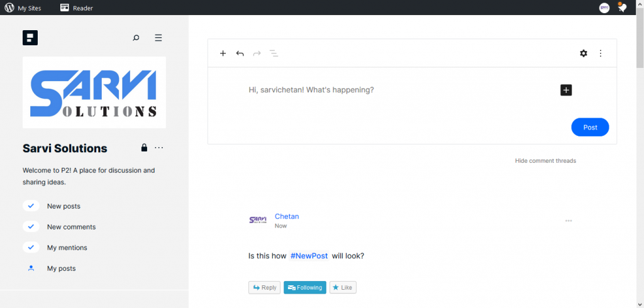
Task: Open the #NewPost hashtag
Action: click(x=309, y=256)
